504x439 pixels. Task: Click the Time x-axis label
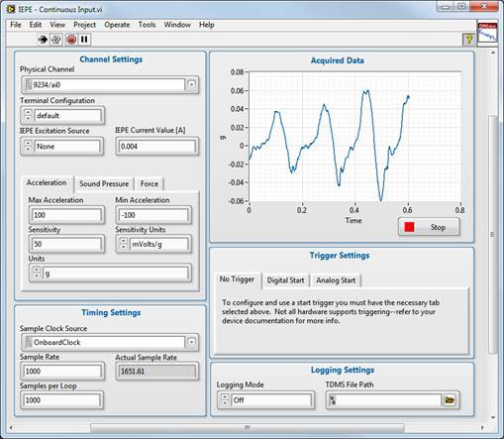(353, 220)
